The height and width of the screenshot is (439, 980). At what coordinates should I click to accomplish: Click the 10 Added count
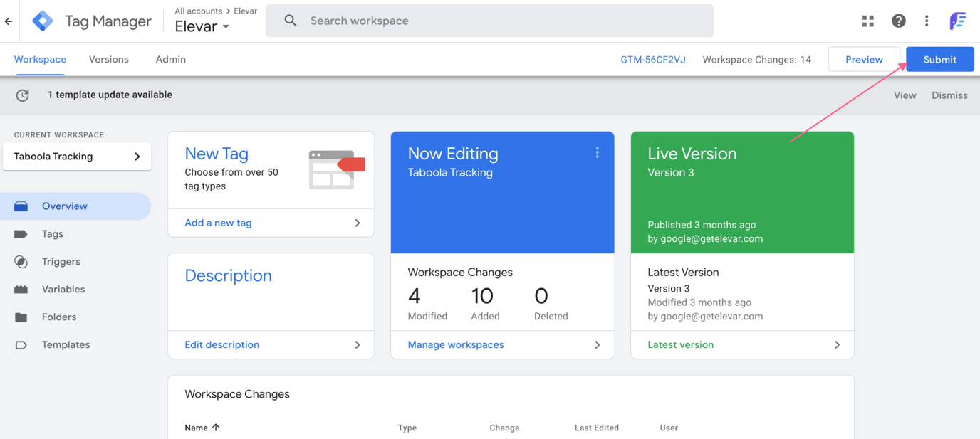pyautogui.click(x=483, y=296)
